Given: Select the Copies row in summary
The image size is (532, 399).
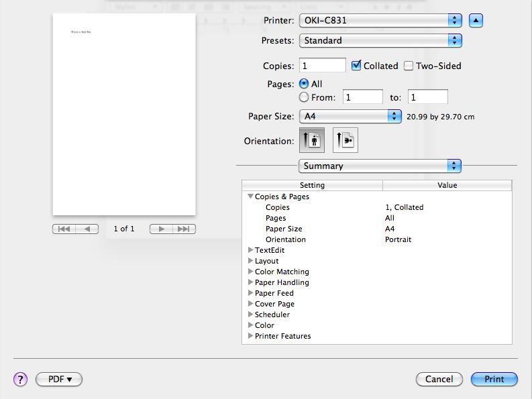Looking at the screenshot, I should (376, 207).
